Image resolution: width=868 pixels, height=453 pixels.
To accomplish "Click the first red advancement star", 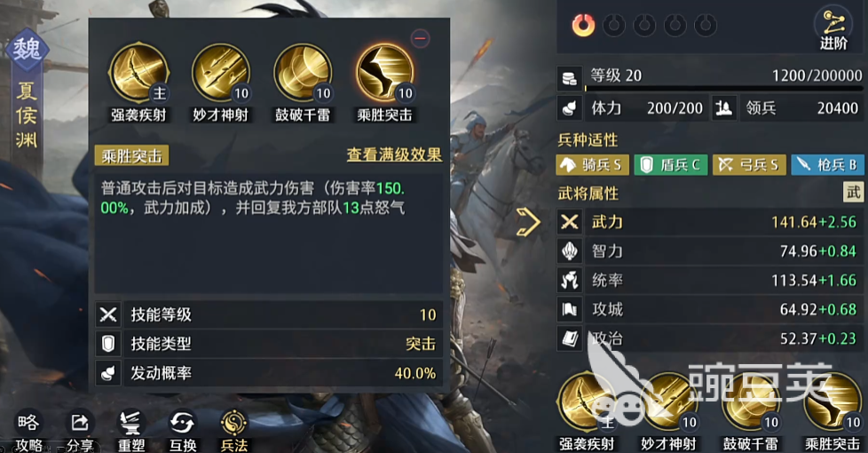I will (x=583, y=26).
